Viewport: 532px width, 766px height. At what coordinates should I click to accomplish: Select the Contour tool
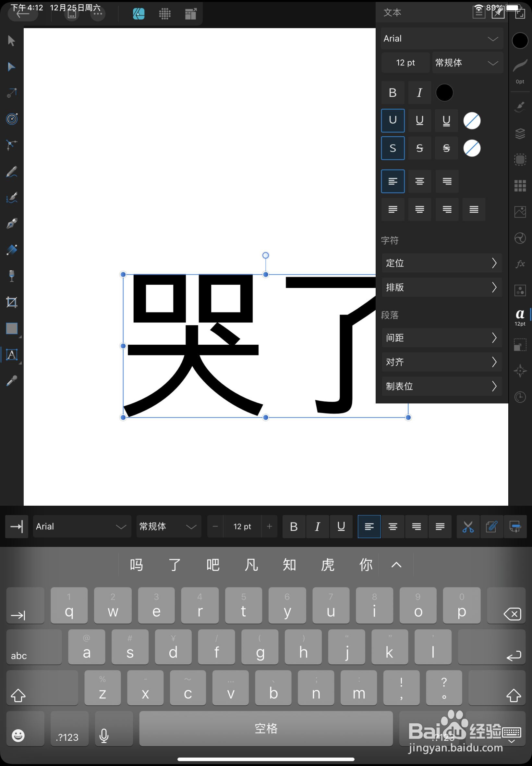click(12, 119)
